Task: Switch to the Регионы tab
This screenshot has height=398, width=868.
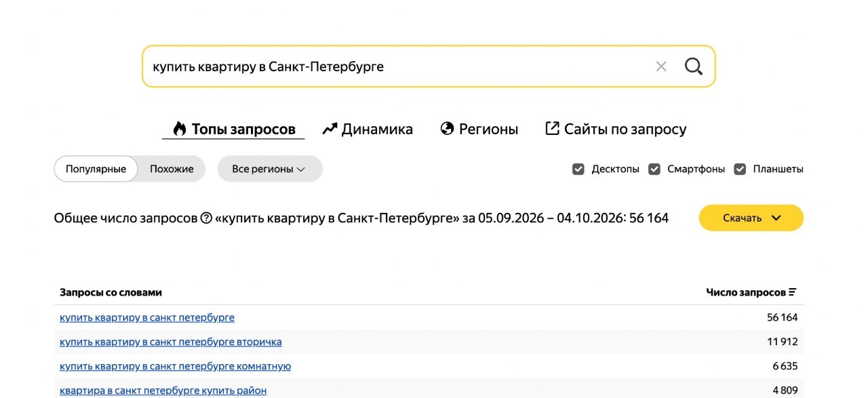Action: tap(479, 129)
